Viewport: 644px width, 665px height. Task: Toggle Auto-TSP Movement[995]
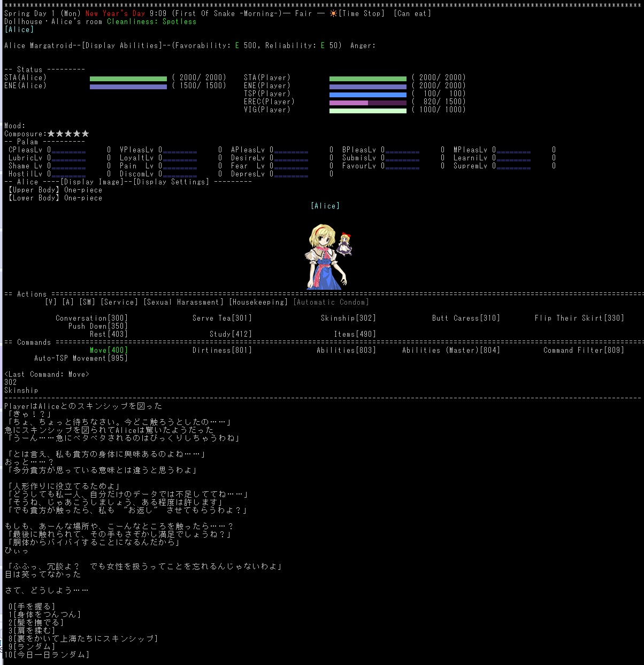pyautogui.click(x=81, y=358)
